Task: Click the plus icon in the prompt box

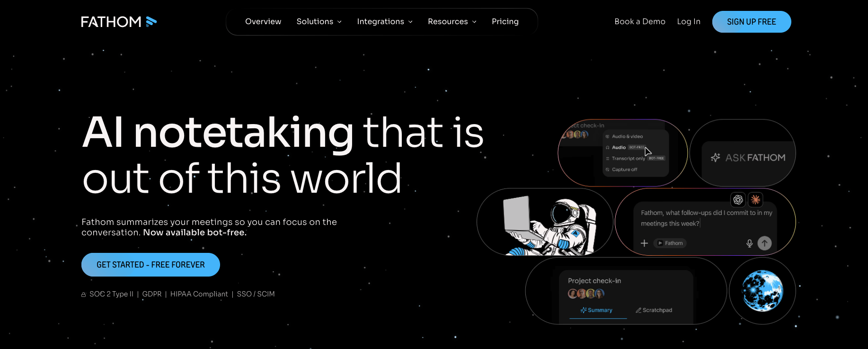Action: [x=644, y=243]
